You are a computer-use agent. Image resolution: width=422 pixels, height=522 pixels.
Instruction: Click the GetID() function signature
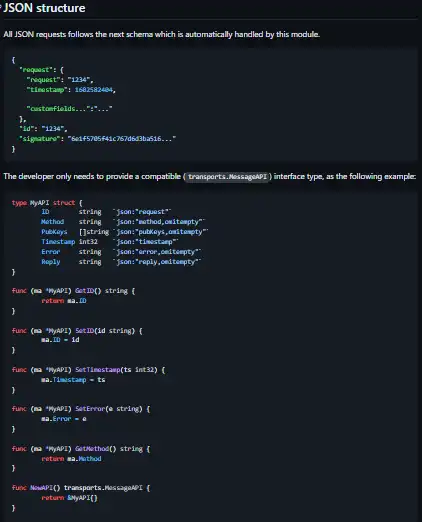point(73,291)
